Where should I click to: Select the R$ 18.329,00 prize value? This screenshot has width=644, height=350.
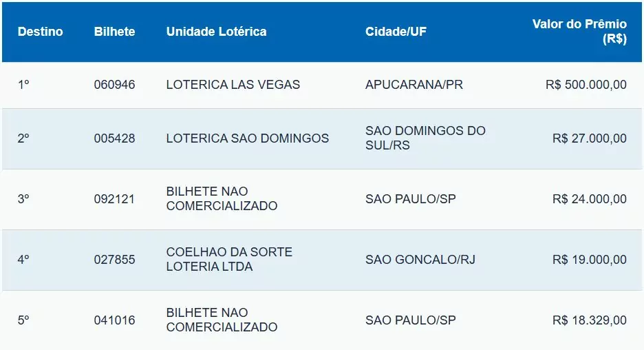coord(589,320)
